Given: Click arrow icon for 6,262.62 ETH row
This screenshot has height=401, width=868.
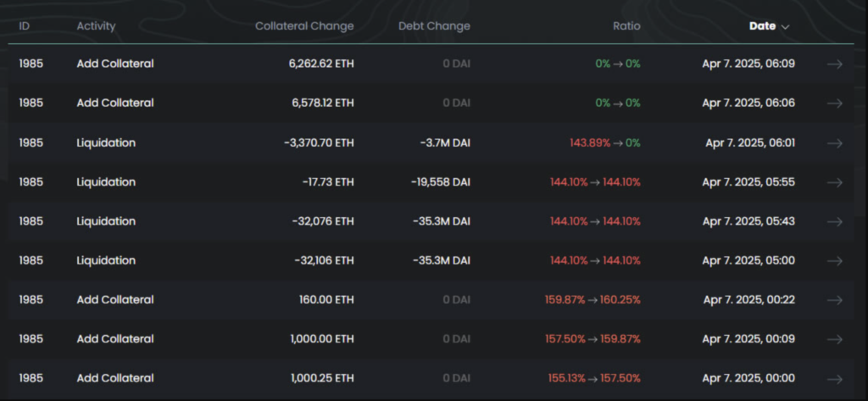Looking at the screenshot, I should [834, 64].
